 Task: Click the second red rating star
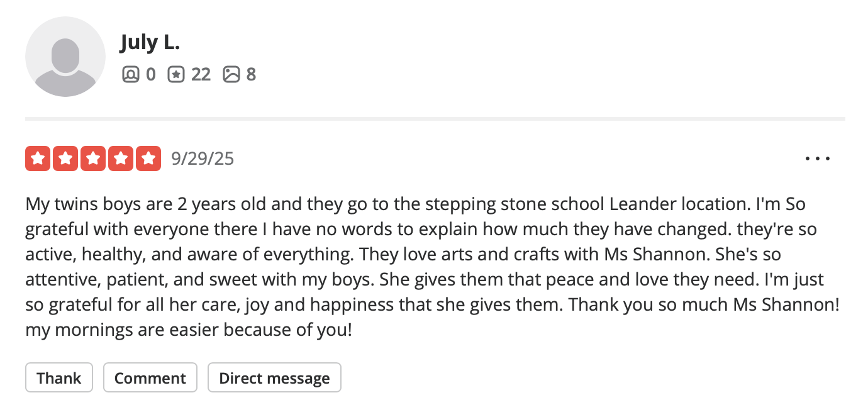point(65,158)
